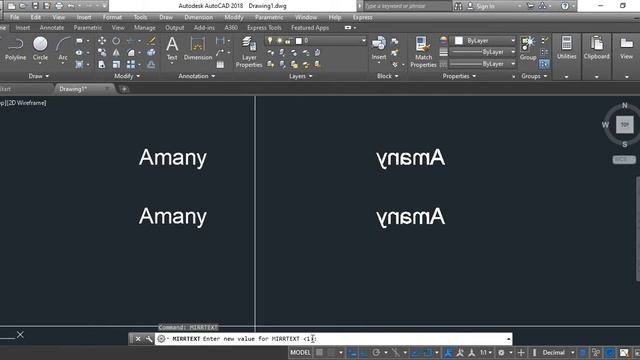Viewport: 640px width, 360px height.
Task: Click the Explode tool in Modify panel
Action: tap(151, 53)
